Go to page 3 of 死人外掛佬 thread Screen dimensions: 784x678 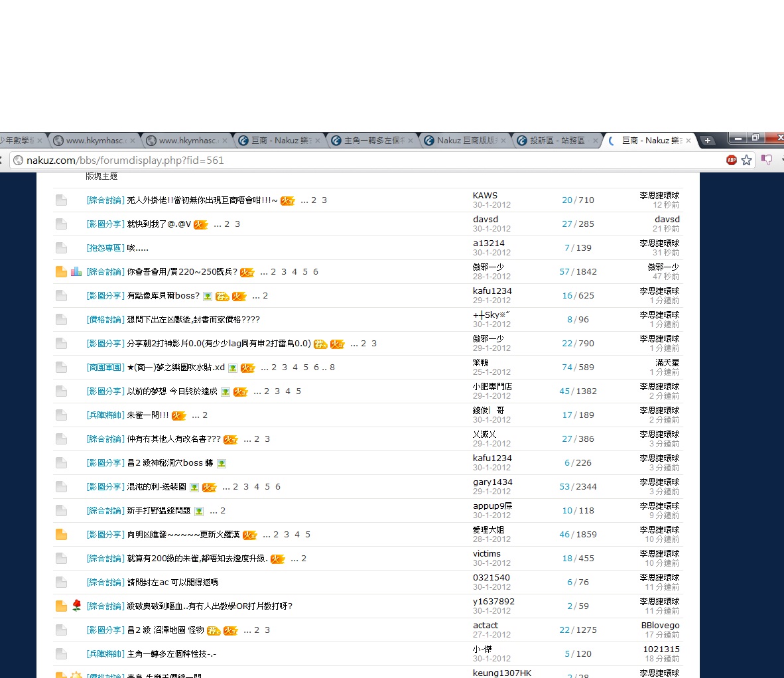pos(324,200)
